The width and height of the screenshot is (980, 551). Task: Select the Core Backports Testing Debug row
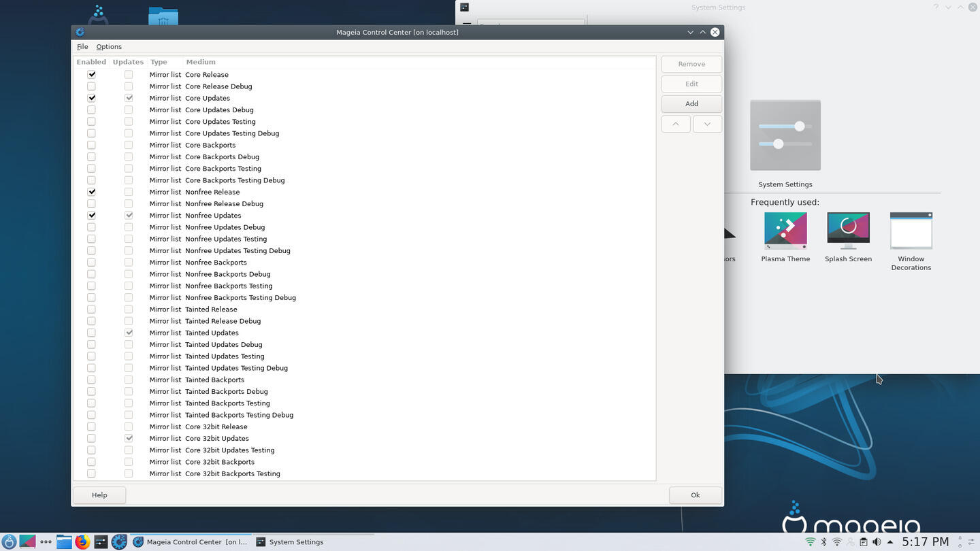click(364, 180)
